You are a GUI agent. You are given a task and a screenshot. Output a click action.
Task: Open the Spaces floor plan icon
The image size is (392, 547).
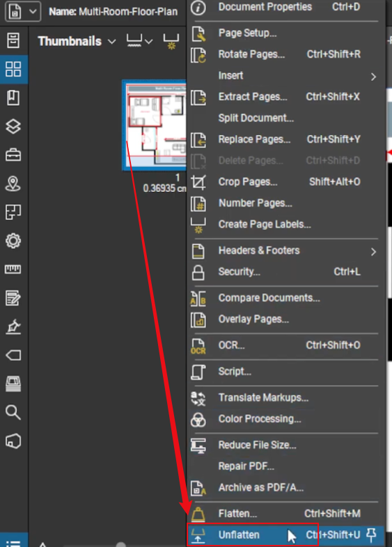coord(13,212)
